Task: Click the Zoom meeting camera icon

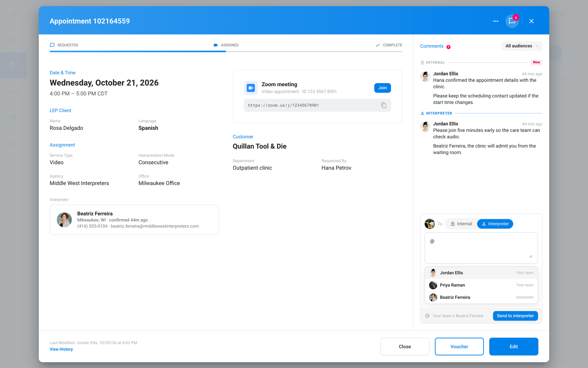Action: pos(251,88)
